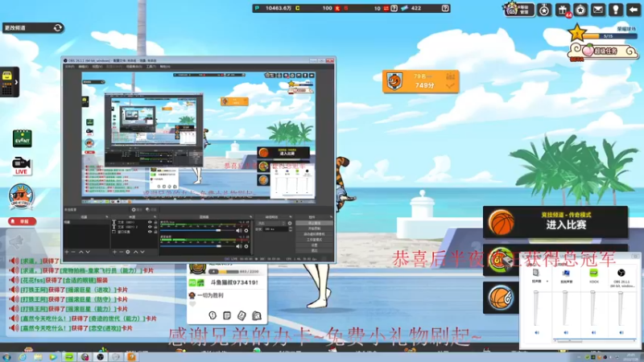Open the OBS icon in the taskbar
The height and width of the screenshot is (362, 644).
pos(100,357)
